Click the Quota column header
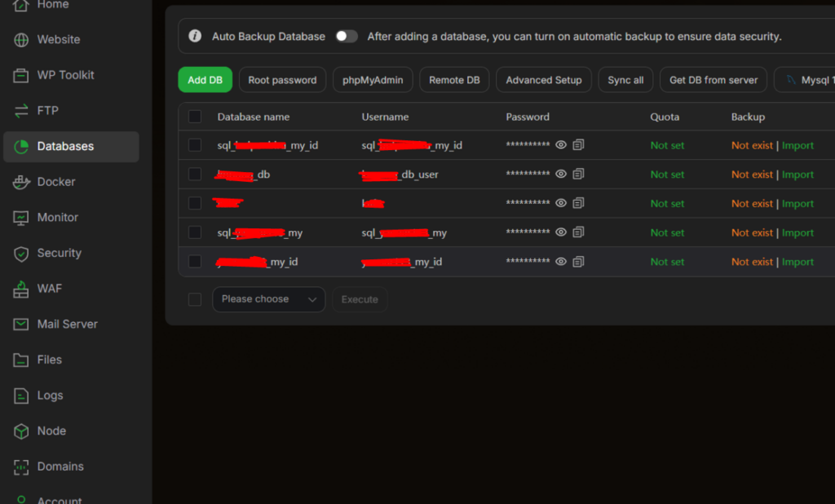Image resolution: width=835 pixels, height=504 pixels. click(x=665, y=117)
